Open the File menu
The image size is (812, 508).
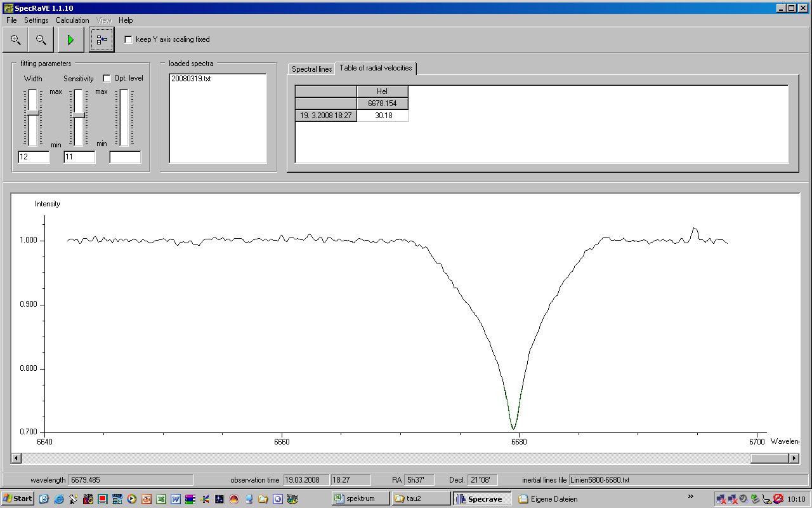tap(11, 20)
